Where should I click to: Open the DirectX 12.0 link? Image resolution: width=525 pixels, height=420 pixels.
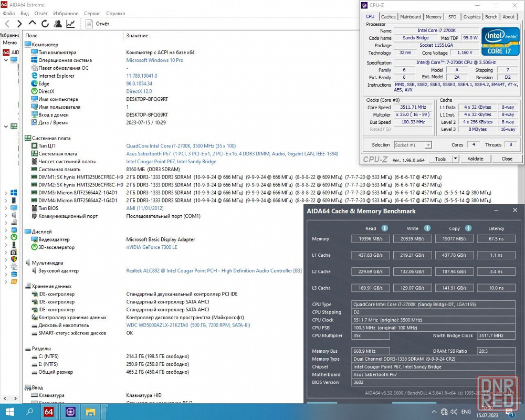(x=139, y=91)
